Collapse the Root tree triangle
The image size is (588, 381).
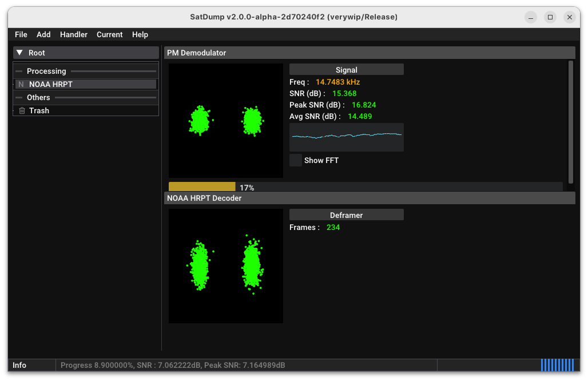click(19, 53)
